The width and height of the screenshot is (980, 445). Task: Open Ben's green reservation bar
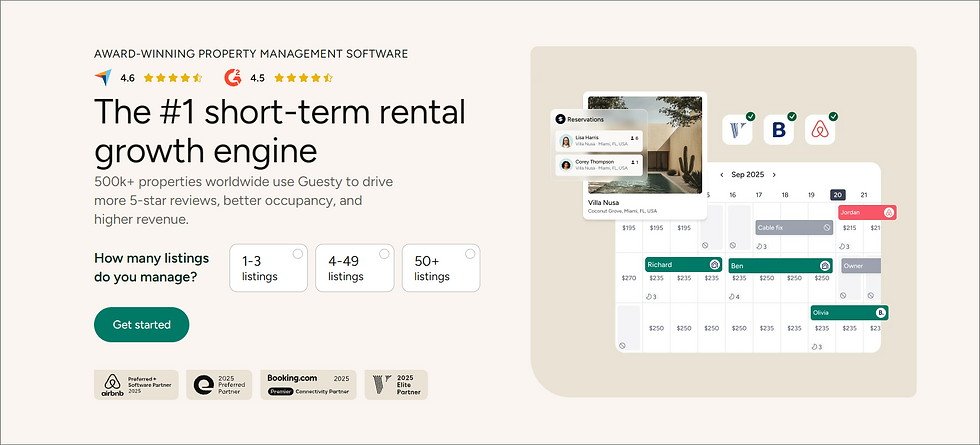coord(781,266)
